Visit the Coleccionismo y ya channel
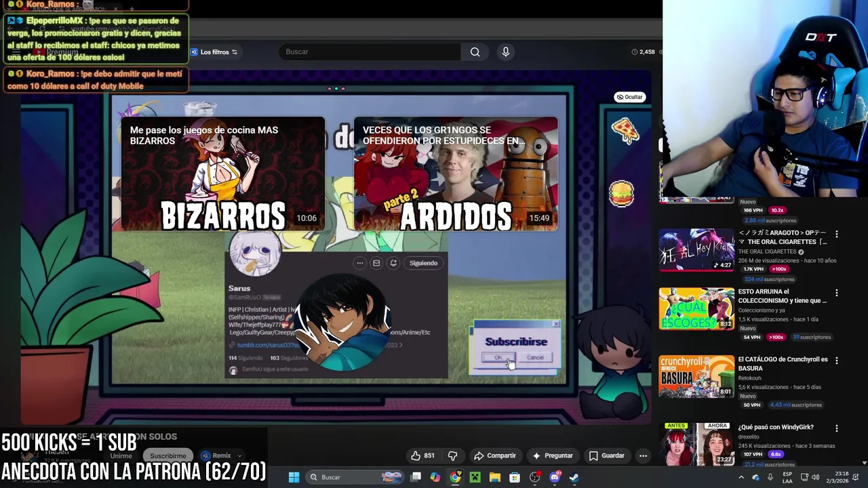 [x=762, y=310]
